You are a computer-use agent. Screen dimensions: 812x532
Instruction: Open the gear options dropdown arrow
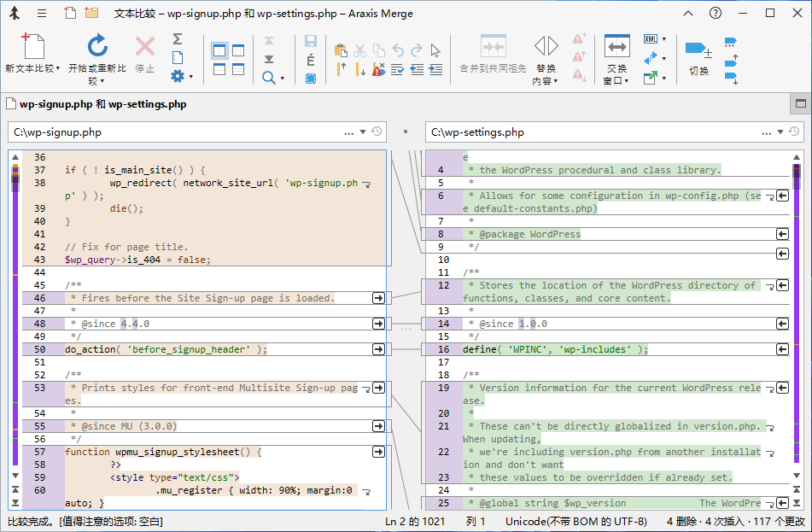191,77
